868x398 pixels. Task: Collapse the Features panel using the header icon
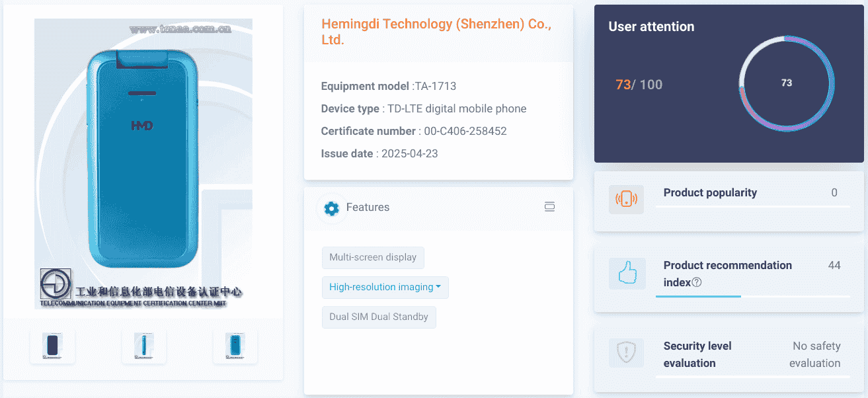549,207
